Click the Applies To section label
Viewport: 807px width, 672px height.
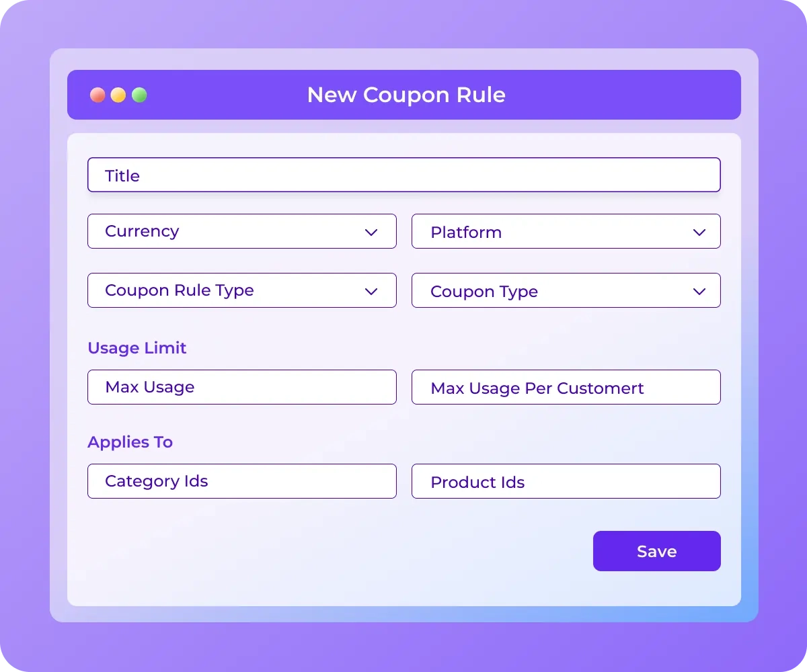pos(130,442)
